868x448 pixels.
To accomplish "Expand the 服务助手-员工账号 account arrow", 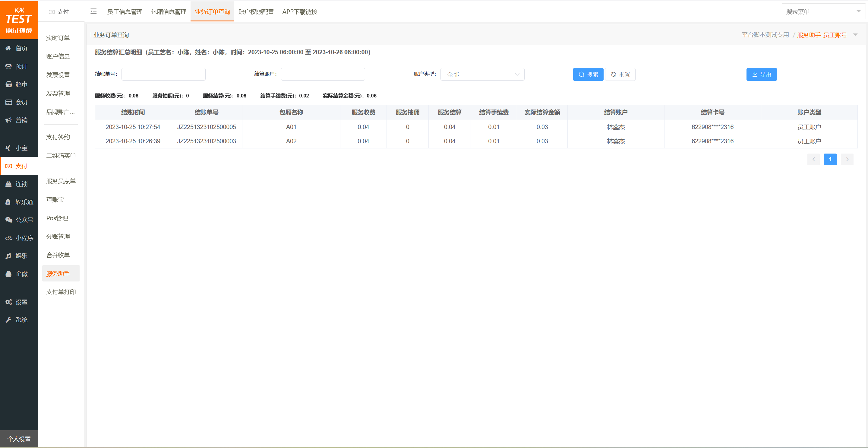I will [x=855, y=35].
